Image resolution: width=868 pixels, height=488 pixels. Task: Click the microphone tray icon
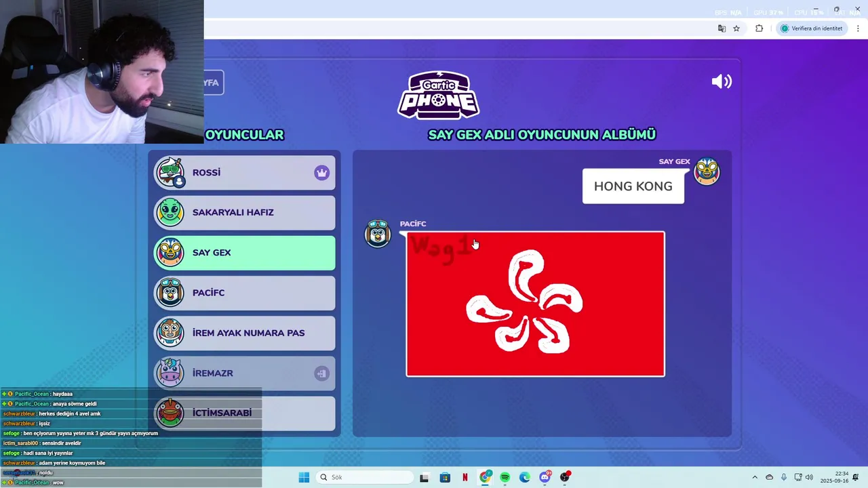(x=784, y=477)
